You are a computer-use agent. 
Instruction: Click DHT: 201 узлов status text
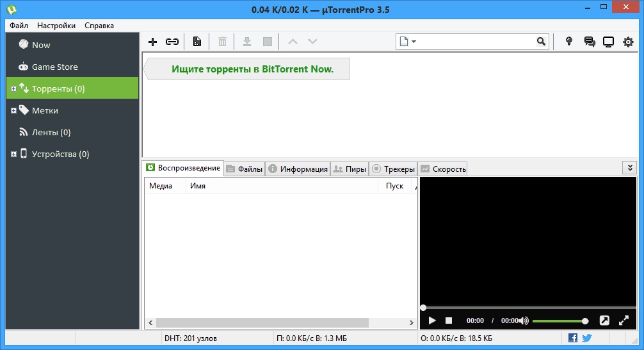[x=191, y=338]
